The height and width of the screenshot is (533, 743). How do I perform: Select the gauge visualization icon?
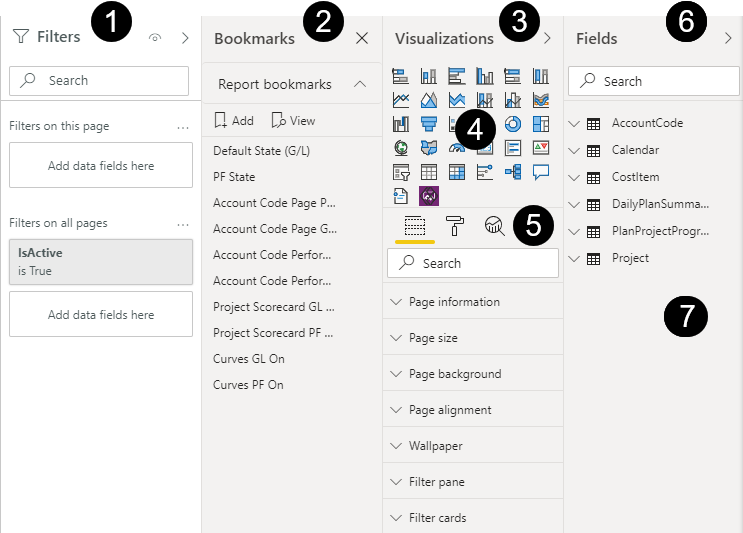(457, 148)
